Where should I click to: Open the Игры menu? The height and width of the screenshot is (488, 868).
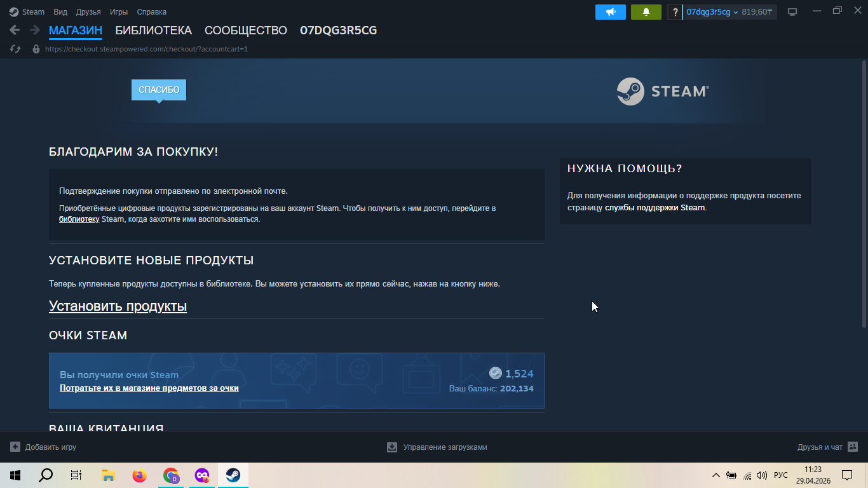point(119,12)
